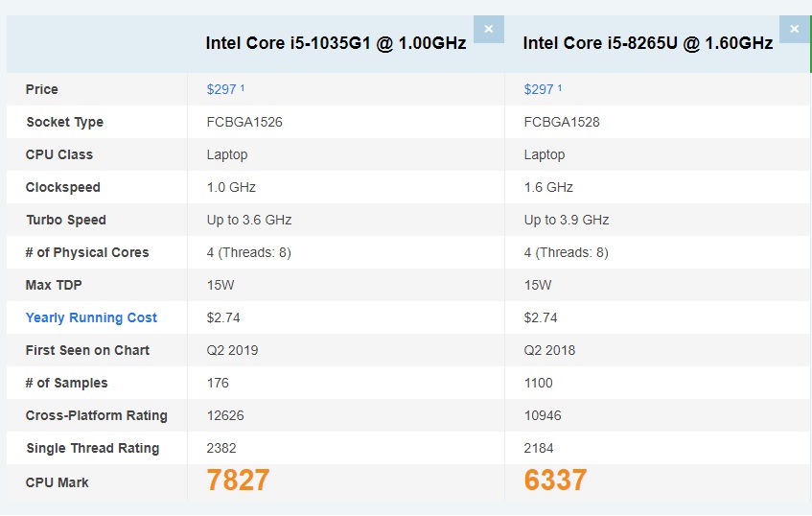Click the FCBGA1528 socket value
The width and height of the screenshot is (812, 516).
[562, 122]
